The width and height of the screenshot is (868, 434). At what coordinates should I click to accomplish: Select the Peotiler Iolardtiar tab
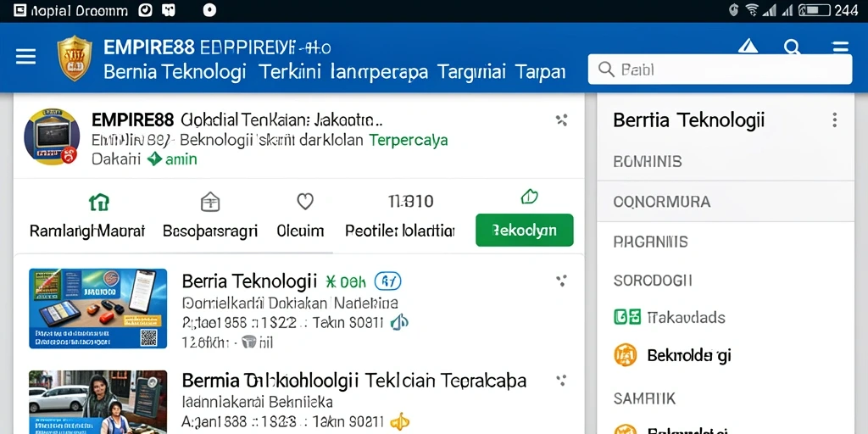400,231
